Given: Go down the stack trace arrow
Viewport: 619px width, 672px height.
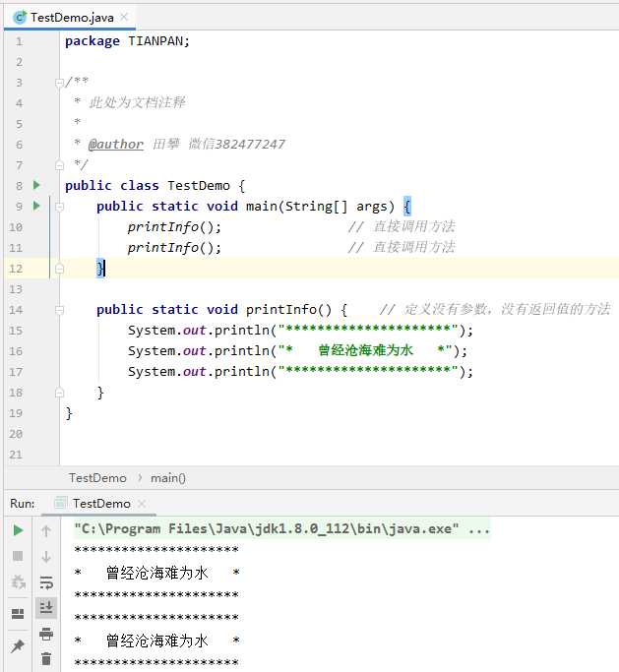Looking at the screenshot, I should click(46, 557).
